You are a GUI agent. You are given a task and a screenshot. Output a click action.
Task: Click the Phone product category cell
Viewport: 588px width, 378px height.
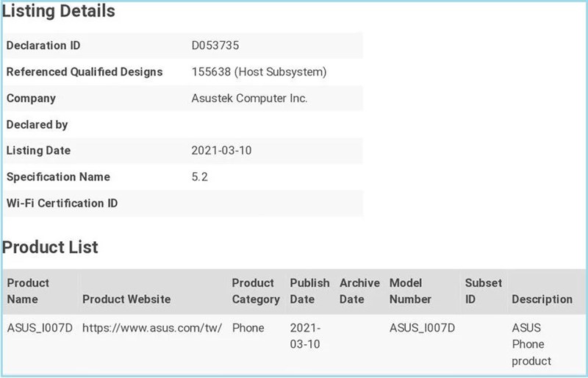click(248, 327)
